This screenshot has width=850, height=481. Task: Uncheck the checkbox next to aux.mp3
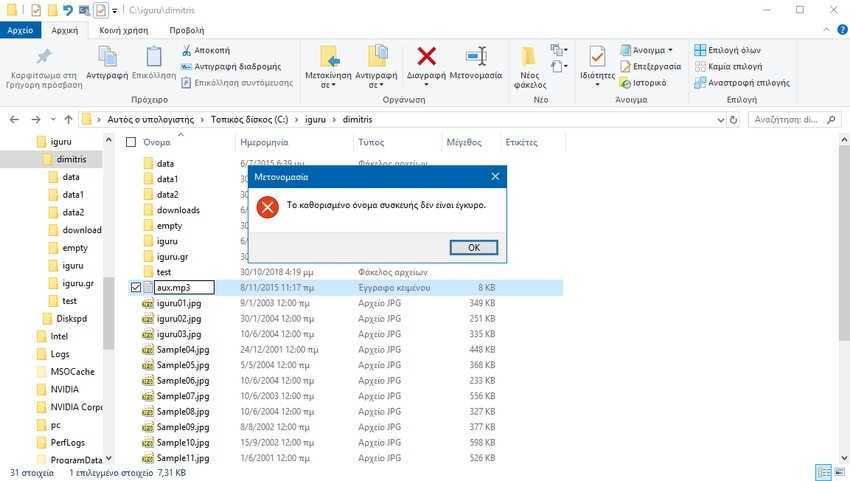pyautogui.click(x=136, y=287)
